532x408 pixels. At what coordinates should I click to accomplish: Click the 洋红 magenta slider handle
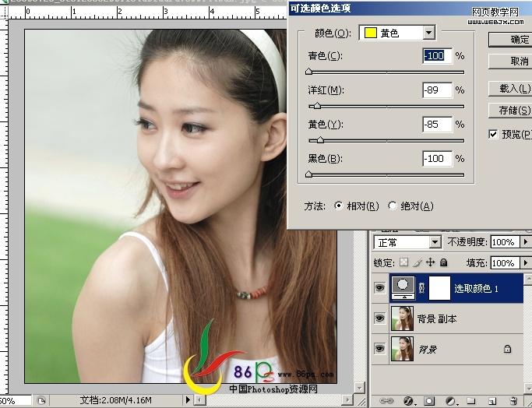pyautogui.click(x=315, y=106)
